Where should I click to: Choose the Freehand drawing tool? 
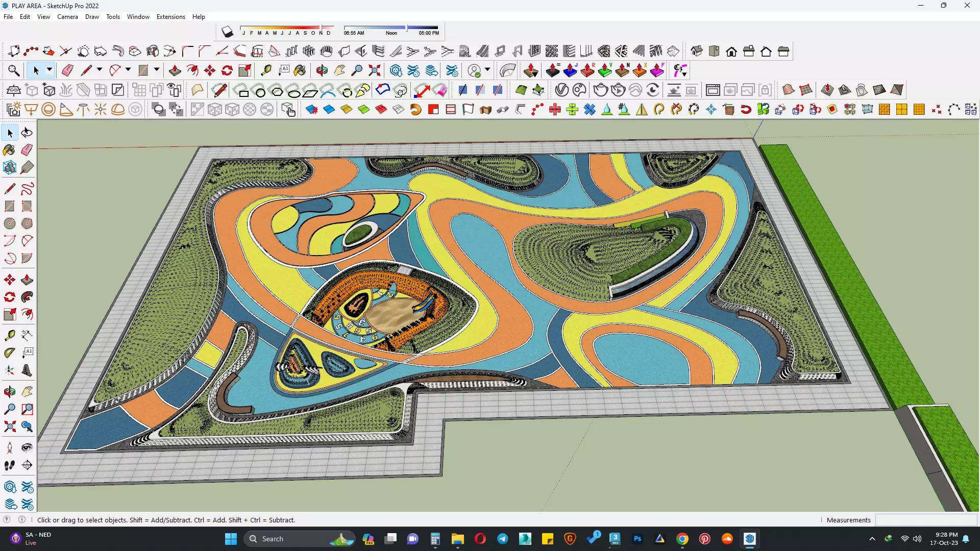27,189
